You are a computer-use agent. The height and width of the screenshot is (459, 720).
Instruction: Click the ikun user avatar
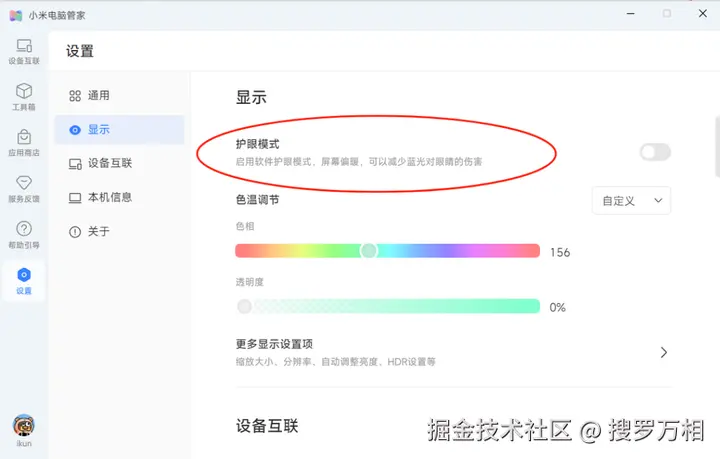point(24,425)
